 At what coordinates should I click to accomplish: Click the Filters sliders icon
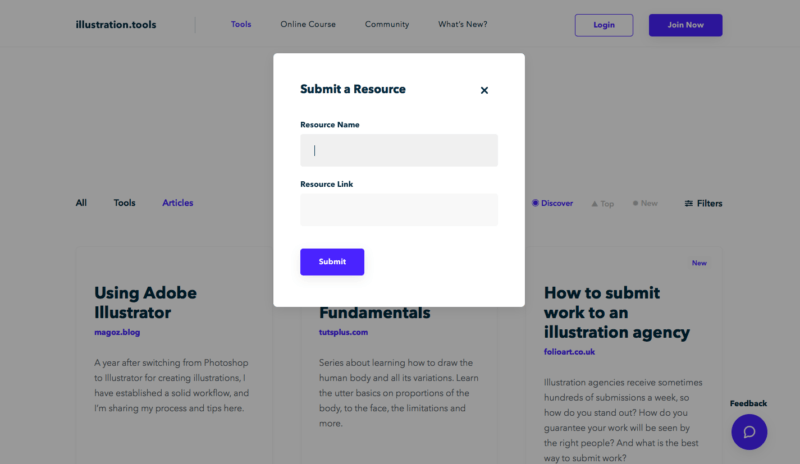(x=688, y=203)
